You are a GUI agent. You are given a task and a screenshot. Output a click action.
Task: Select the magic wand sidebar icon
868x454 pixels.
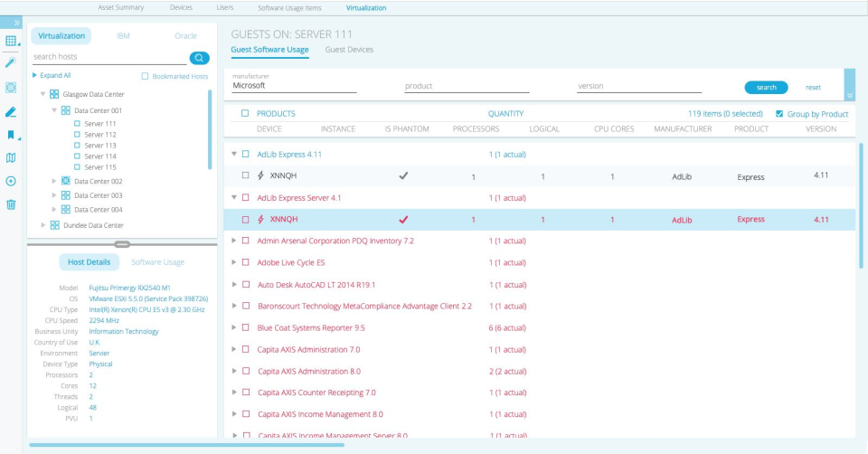coord(11,62)
